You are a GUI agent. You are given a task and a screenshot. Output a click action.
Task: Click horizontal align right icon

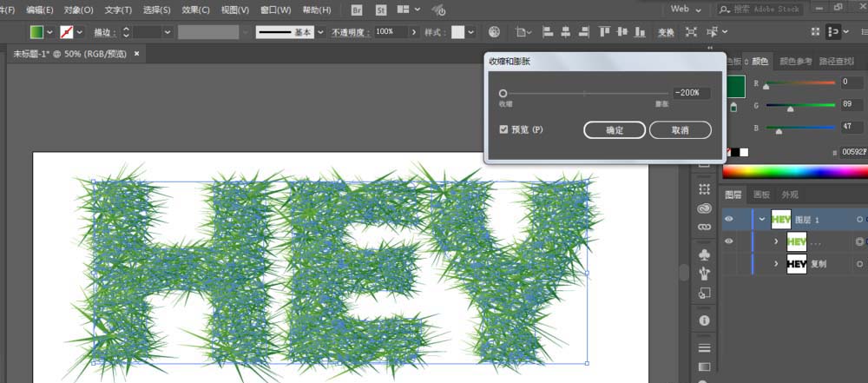[x=583, y=31]
